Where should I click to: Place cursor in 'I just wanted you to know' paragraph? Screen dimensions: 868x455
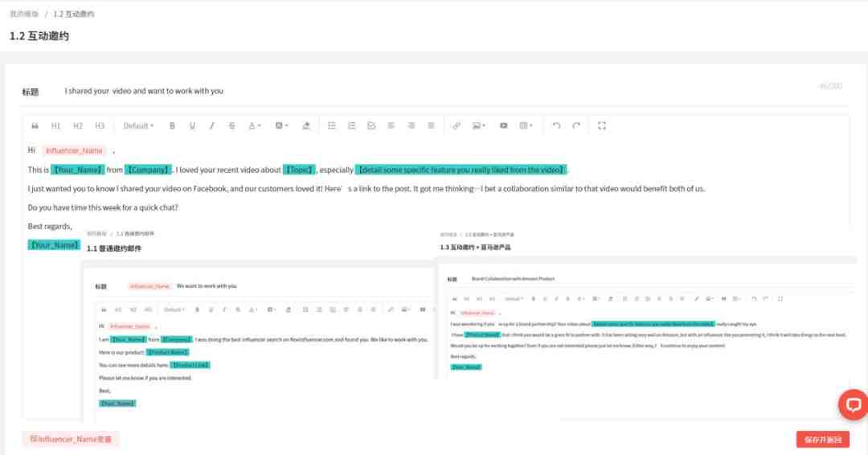(x=366, y=189)
